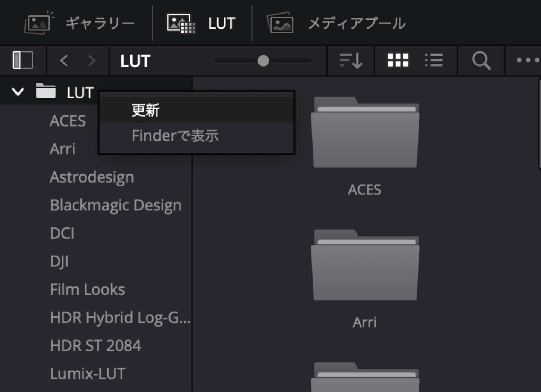Select Arri in the sidebar list

(63, 149)
